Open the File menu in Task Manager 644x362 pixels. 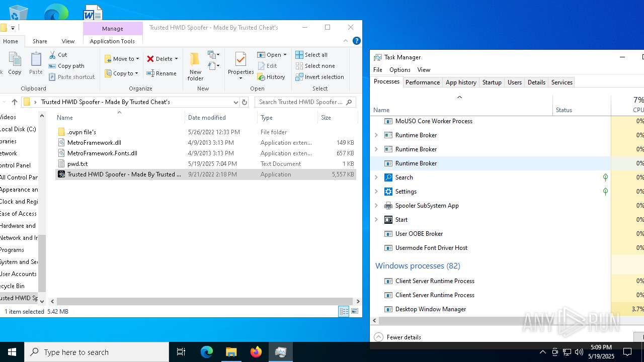378,70
